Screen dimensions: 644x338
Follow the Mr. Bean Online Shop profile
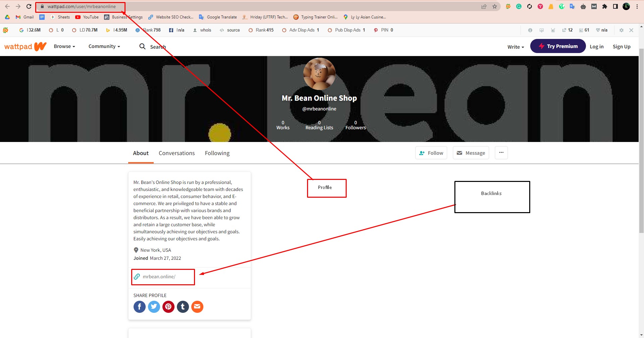pyautogui.click(x=431, y=153)
